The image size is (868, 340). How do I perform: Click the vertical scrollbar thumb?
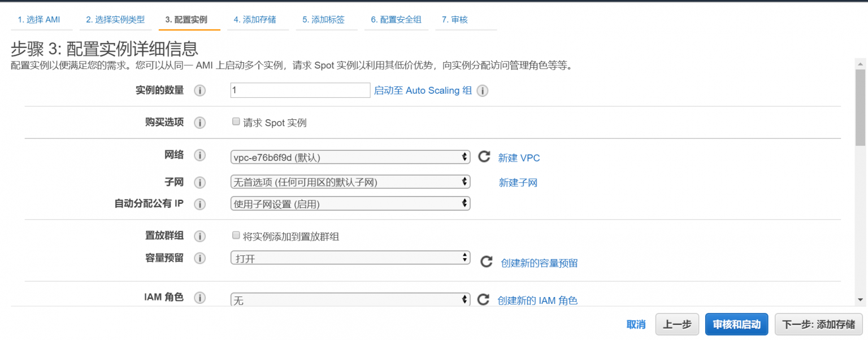tap(860, 107)
